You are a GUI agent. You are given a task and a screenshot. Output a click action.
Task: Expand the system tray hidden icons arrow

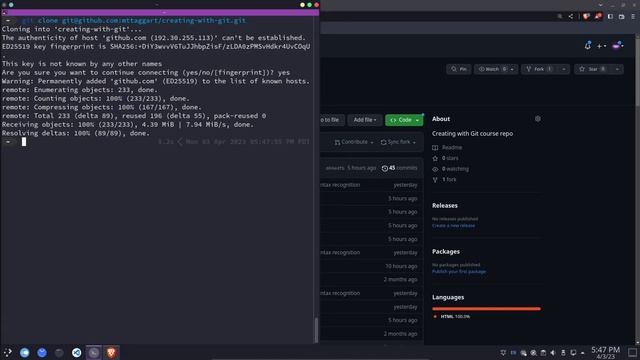(582, 353)
